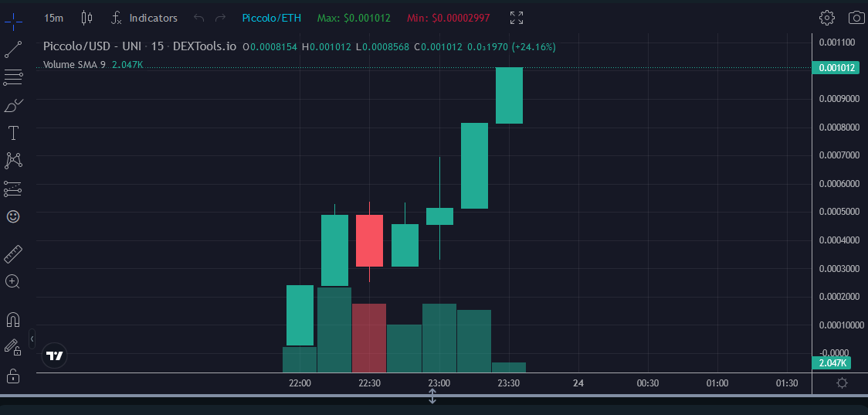The width and height of the screenshot is (868, 415).
Task: Toggle stay in drawing mode
Action: tap(12, 348)
